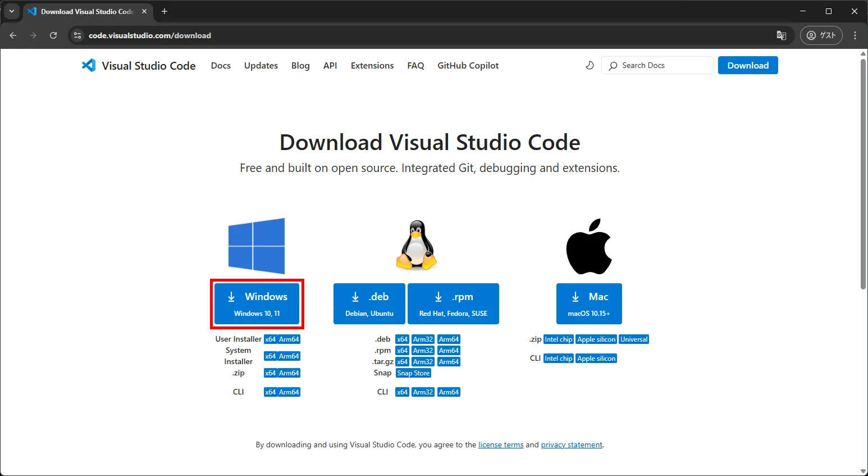Select Linux .tar.gz Arm32 download
Image resolution: width=868 pixels, height=476 pixels.
tap(423, 362)
